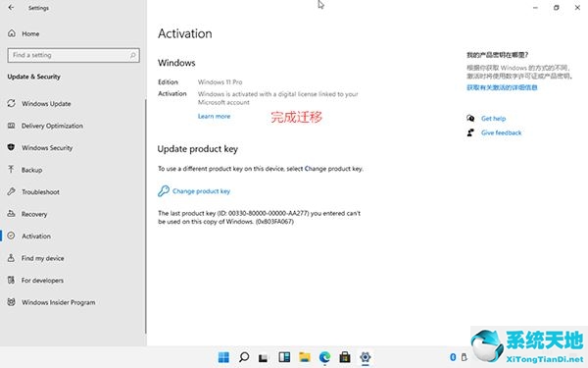Click the USB device tray icon

click(x=464, y=357)
